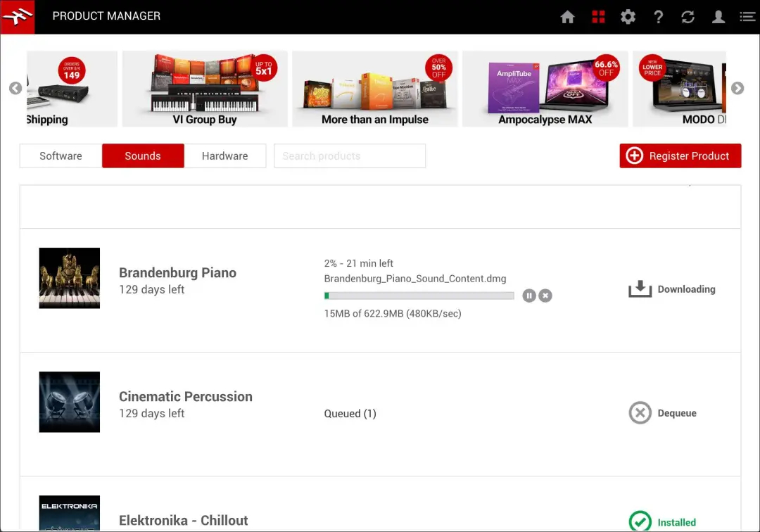Click the 'Queued (1)' status text
Viewport: 760px width, 532px height.
[x=350, y=413]
